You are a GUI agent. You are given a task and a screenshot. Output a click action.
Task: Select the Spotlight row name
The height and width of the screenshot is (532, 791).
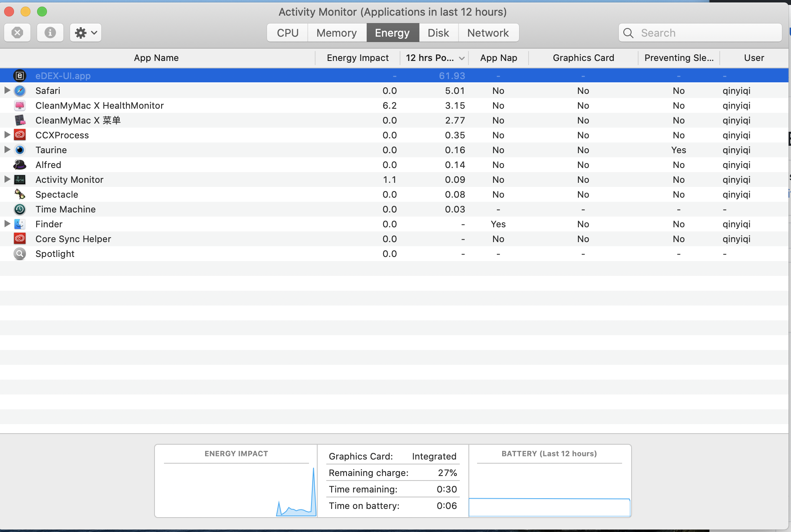tap(55, 254)
